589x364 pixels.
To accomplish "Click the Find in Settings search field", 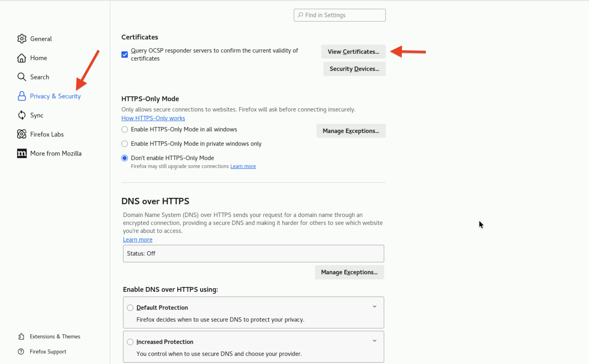I will (x=339, y=15).
